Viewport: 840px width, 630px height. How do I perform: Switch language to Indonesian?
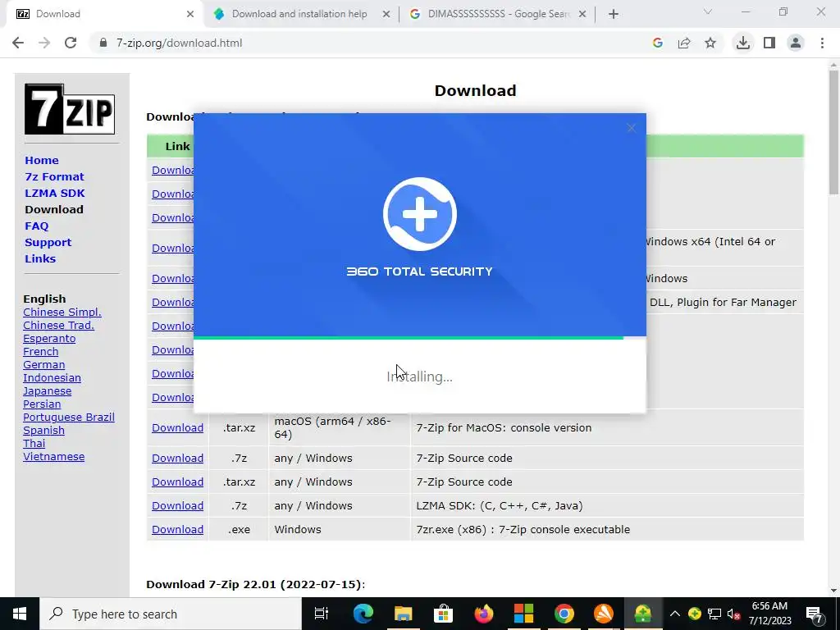click(52, 377)
